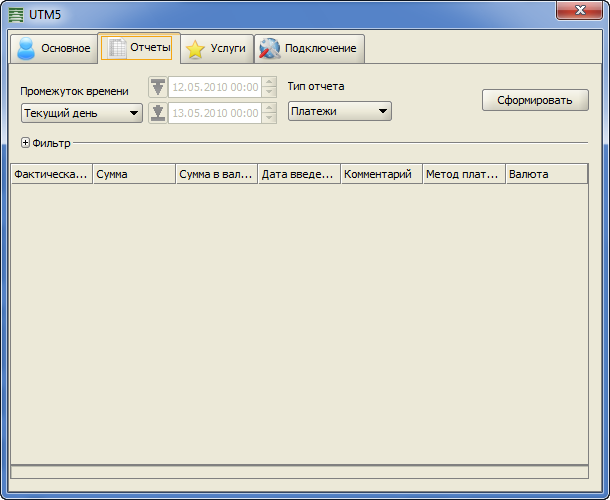Click the start date arrow icon

pyautogui.click(x=158, y=87)
